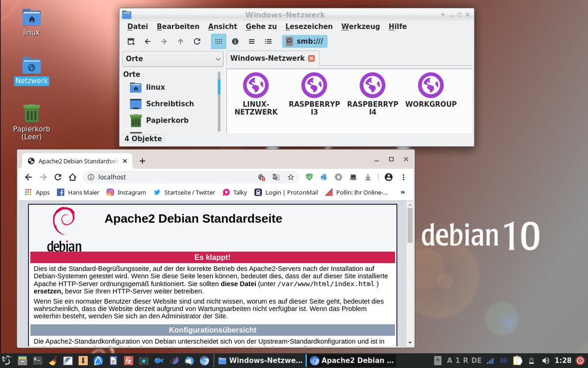Switch file manager to detailed list view
Screen dimensions: 588x368
click(268, 42)
